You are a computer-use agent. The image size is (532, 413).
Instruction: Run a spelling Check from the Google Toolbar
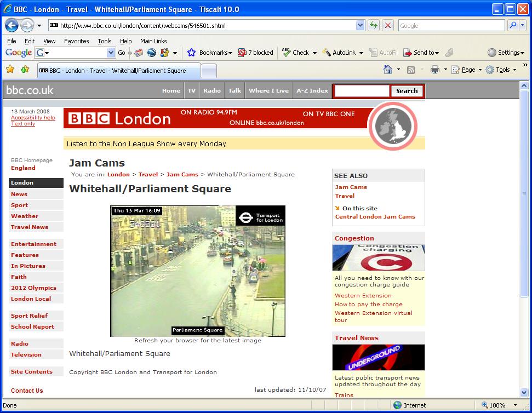coord(298,52)
